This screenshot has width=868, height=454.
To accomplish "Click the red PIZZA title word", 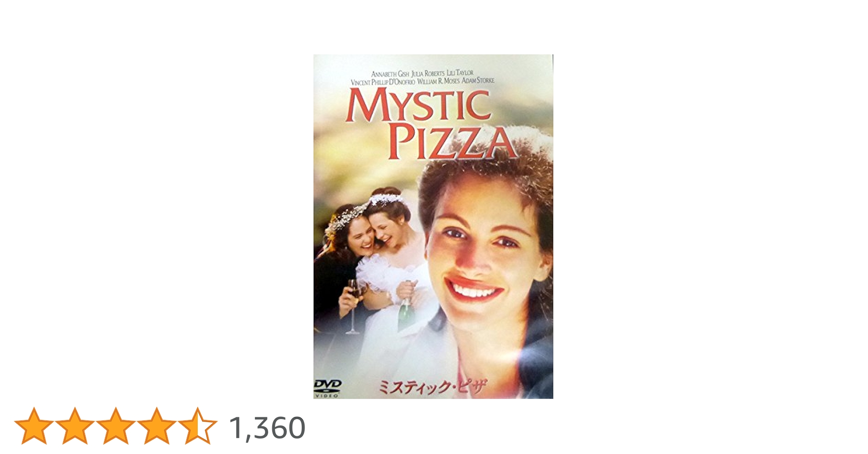I will (452, 142).
